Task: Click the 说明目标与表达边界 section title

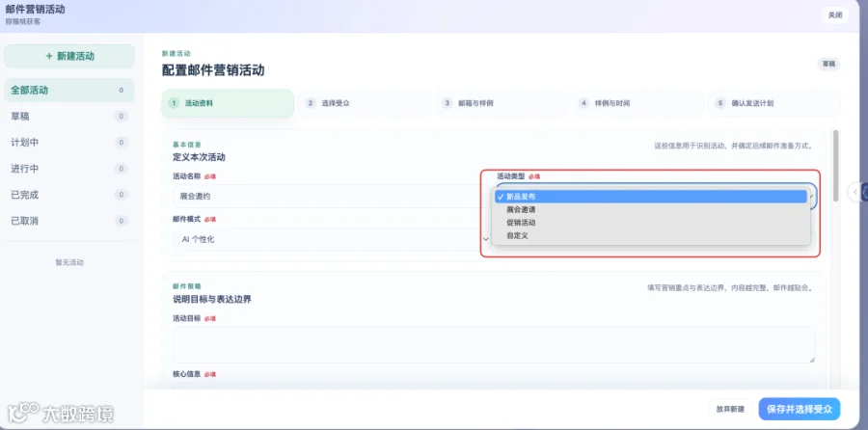Action: pyautogui.click(x=212, y=300)
